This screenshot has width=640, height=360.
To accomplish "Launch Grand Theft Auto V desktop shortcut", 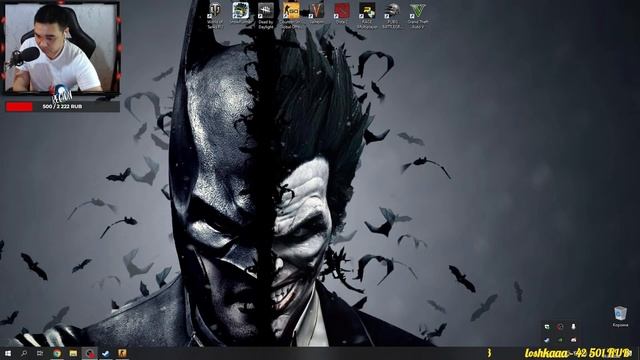I will [x=418, y=15].
